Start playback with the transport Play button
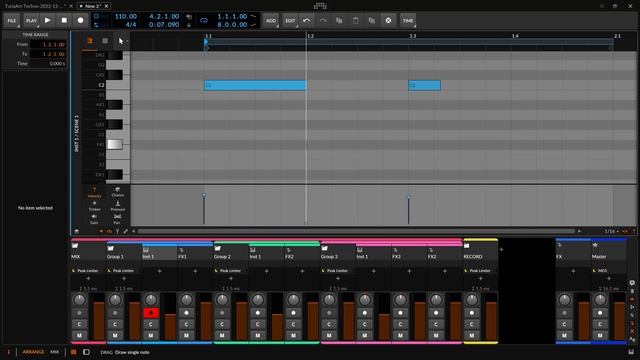The width and height of the screenshot is (640, 360). click(x=48, y=20)
